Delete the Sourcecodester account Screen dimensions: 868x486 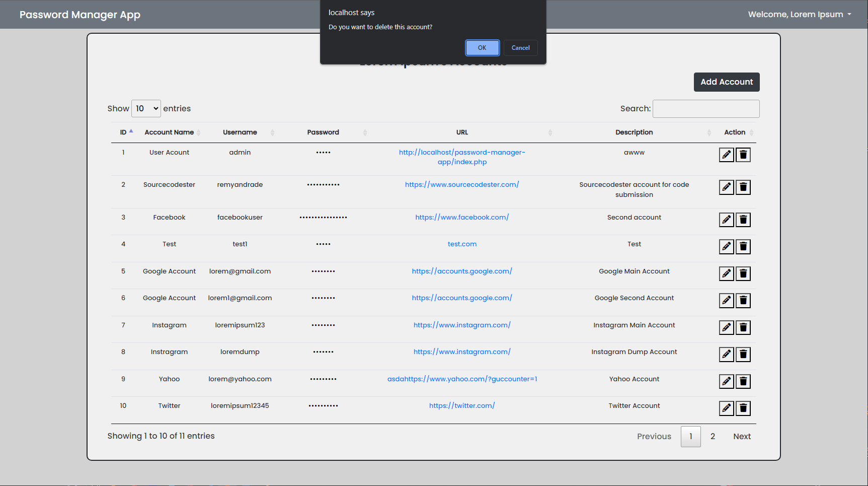pyautogui.click(x=743, y=187)
